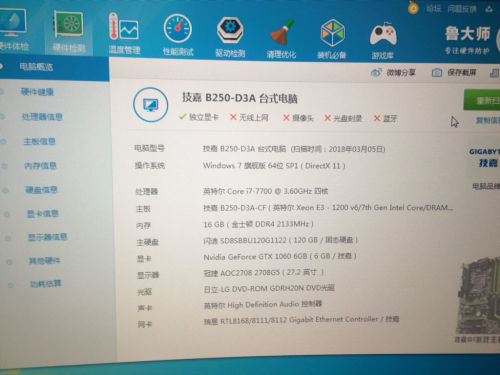Open the 温度管理 thermometer icon
The image size is (500, 375).
(123, 27)
